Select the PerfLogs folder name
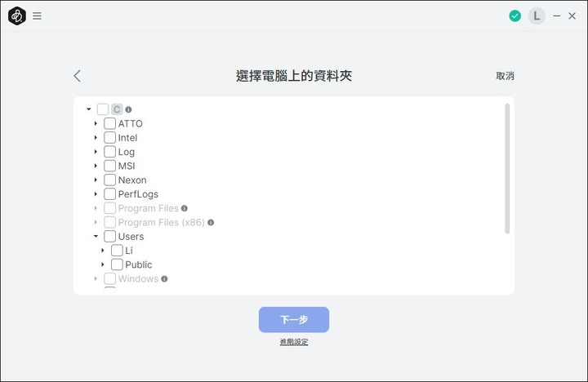The height and width of the screenshot is (382, 588). [x=138, y=194]
